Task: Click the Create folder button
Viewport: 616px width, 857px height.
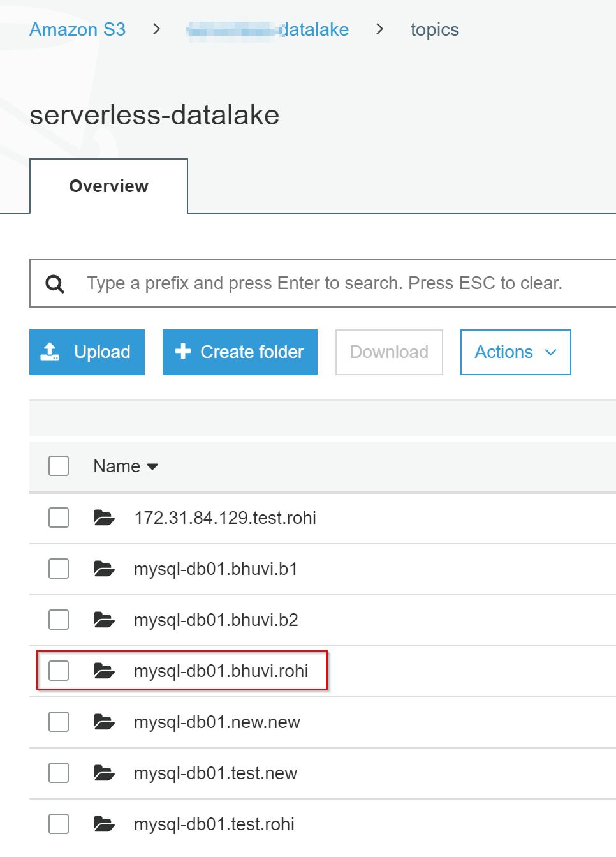Action: [x=240, y=352]
